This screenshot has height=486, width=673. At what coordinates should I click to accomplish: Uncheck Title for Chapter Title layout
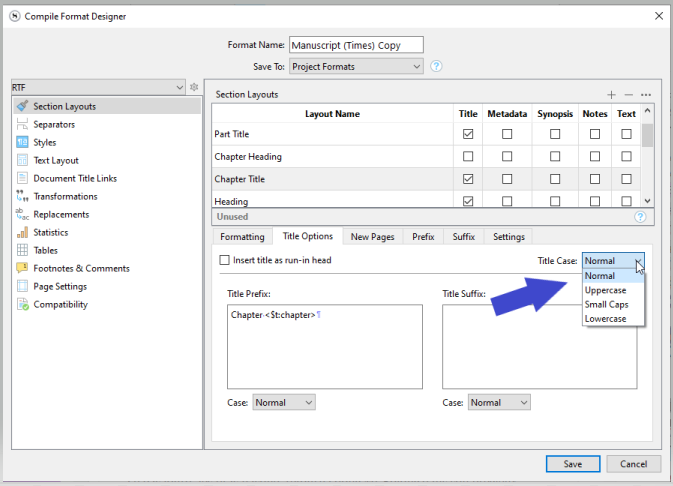[468, 179]
